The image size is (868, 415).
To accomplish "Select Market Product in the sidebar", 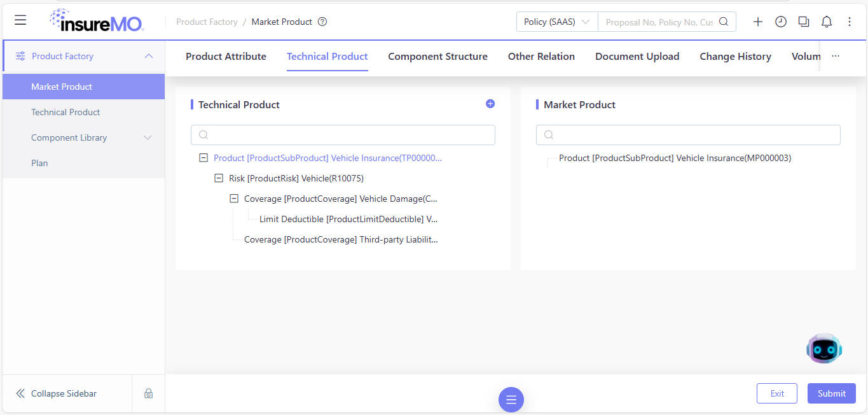I will [x=84, y=87].
